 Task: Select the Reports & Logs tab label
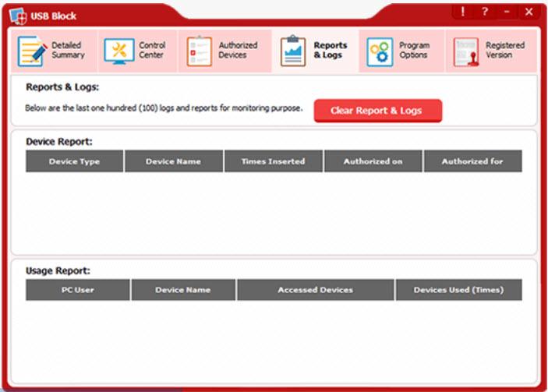(331, 50)
